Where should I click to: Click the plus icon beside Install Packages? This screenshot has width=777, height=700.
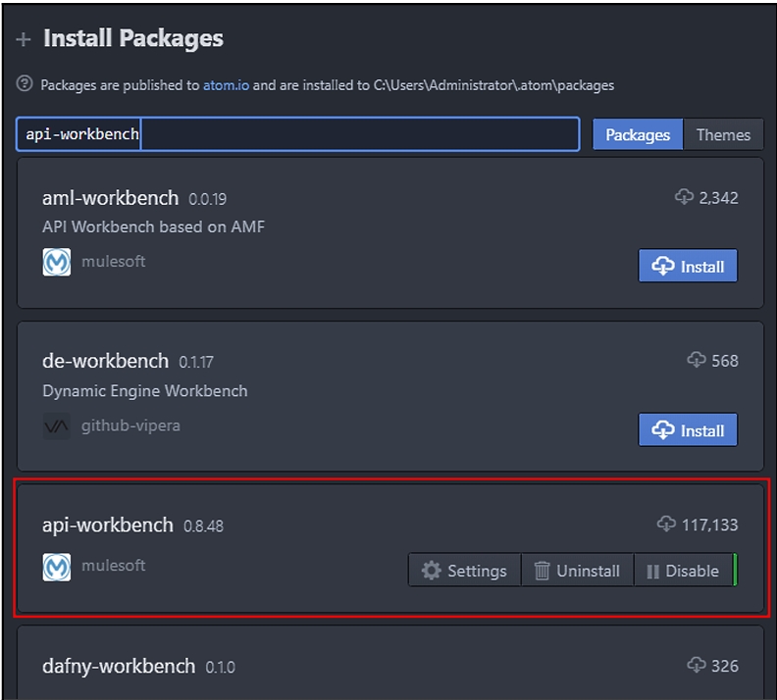tap(24, 40)
